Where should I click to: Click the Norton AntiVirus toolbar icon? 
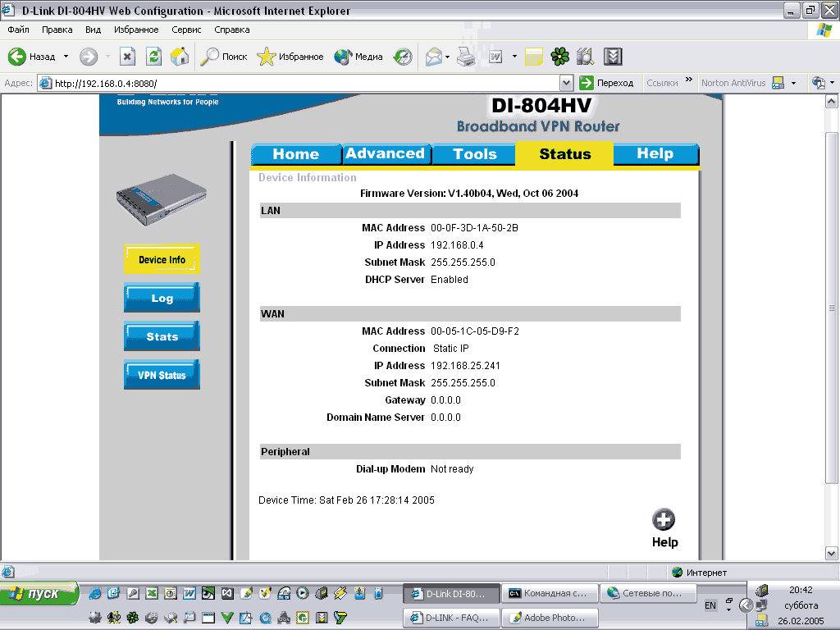pyautogui.click(x=778, y=83)
